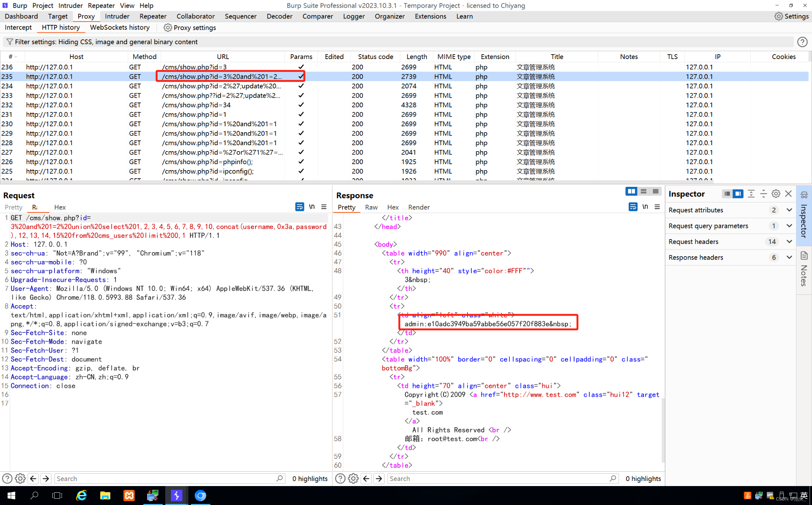Open Response panel hamburger menu
812x505 pixels.
pyautogui.click(x=657, y=207)
